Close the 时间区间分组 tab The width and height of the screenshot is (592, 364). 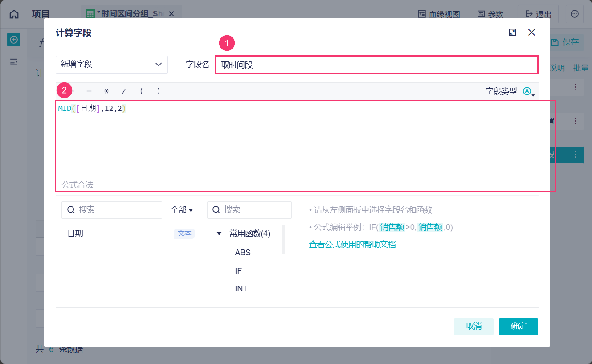click(172, 14)
